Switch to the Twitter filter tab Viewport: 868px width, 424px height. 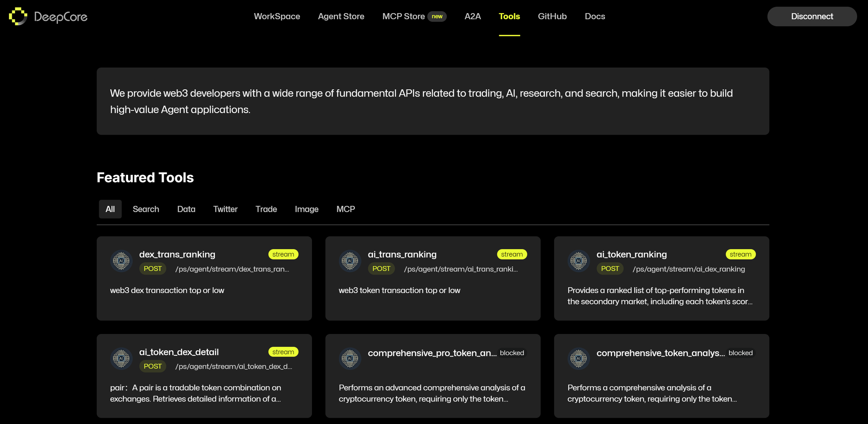(225, 209)
